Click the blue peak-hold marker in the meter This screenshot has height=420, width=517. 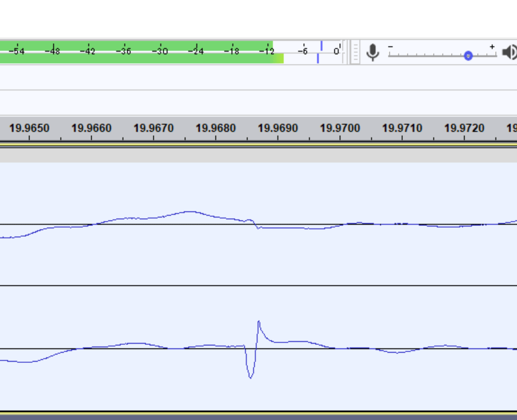[321, 46]
